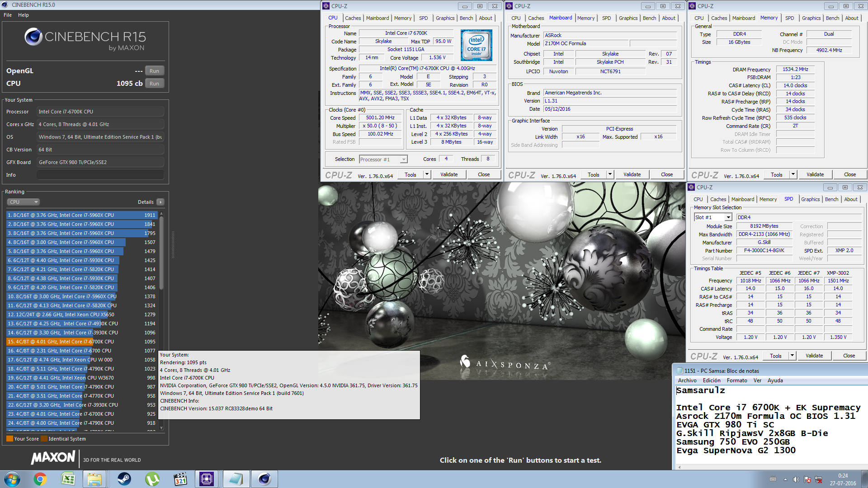This screenshot has width=868, height=488.
Task: Click the ranking list vertical scrollbar thumb
Action: point(161,253)
